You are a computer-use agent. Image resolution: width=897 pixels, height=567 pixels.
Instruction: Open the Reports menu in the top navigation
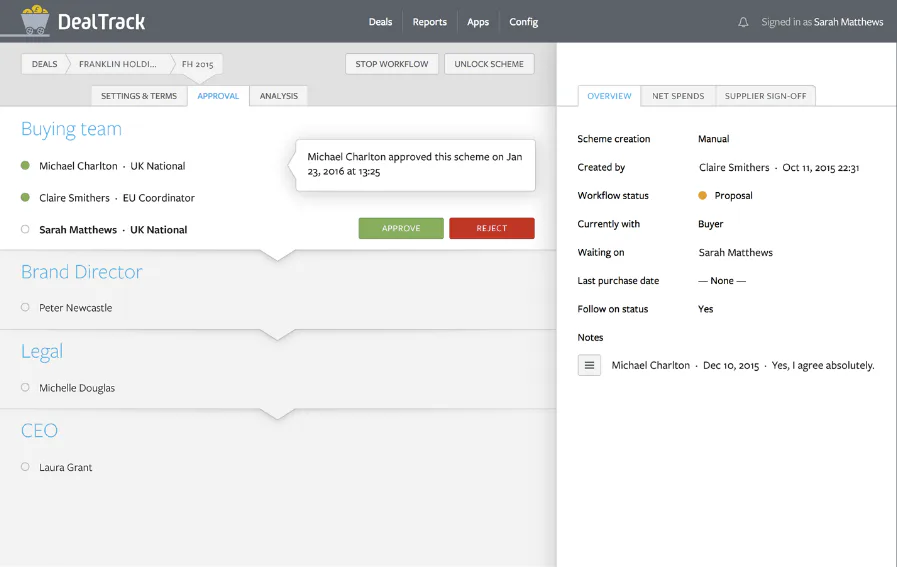point(430,22)
